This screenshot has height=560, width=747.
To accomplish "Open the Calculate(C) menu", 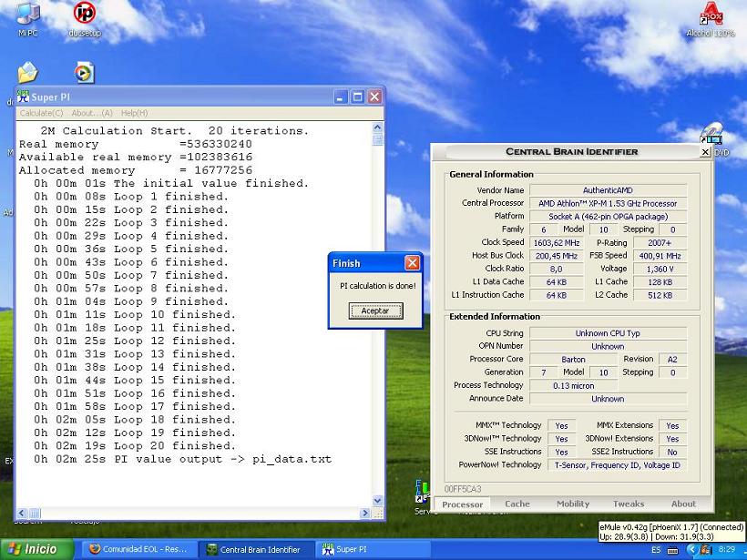I will coord(41,113).
